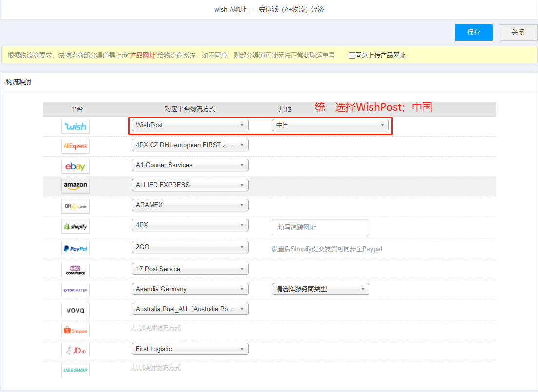538x392 pixels.
Task: Click the PayPal platform logo
Action: tap(76, 249)
